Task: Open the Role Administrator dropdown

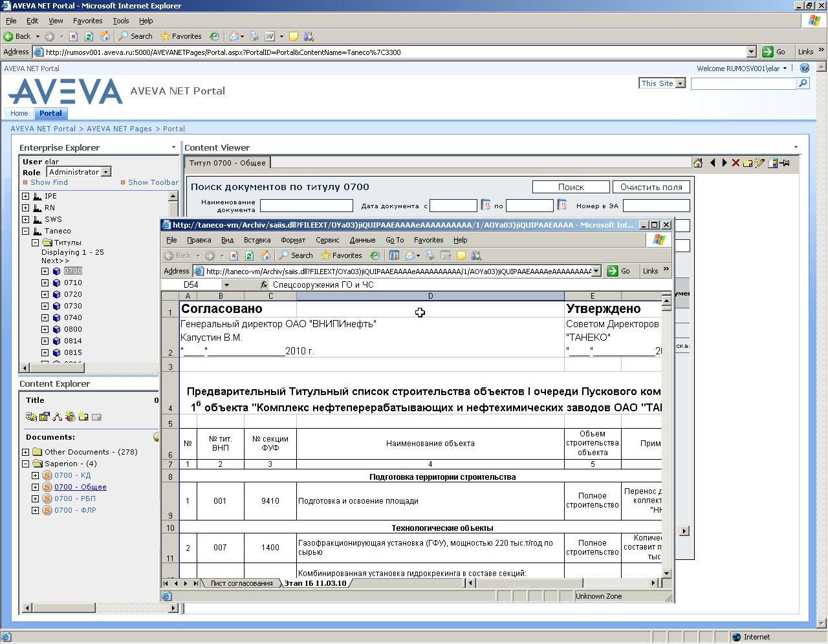Action: 105,172
